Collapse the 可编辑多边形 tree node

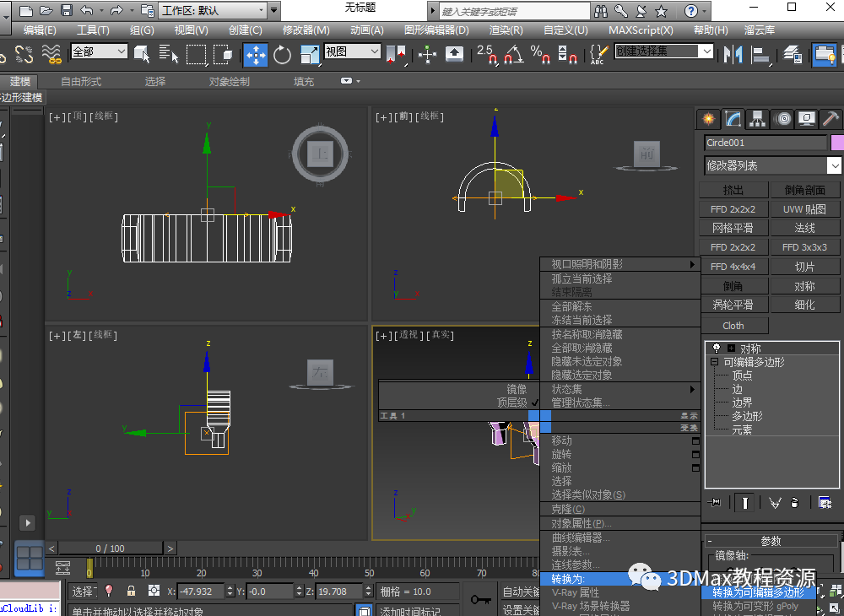(x=714, y=362)
